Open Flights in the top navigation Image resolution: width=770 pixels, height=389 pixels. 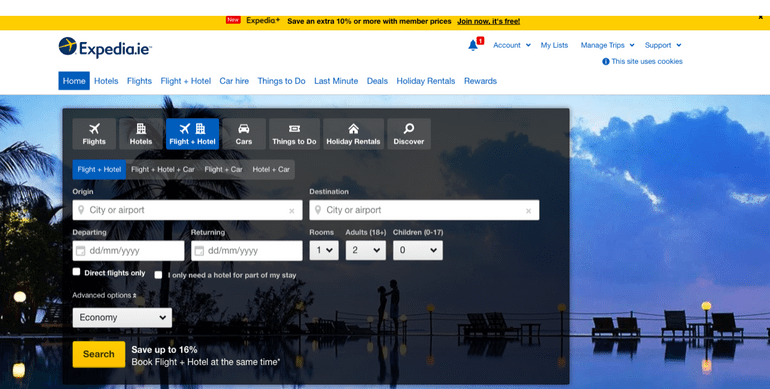click(139, 81)
